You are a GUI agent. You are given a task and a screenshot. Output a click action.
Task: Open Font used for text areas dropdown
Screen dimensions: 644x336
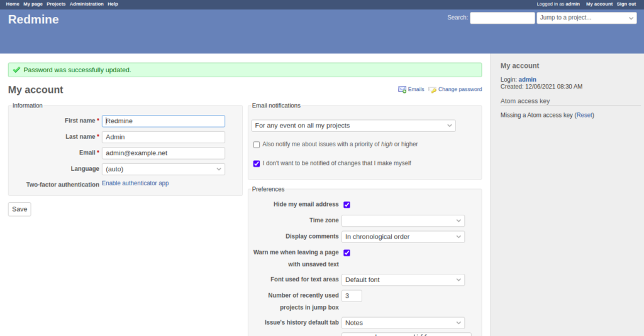click(403, 280)
